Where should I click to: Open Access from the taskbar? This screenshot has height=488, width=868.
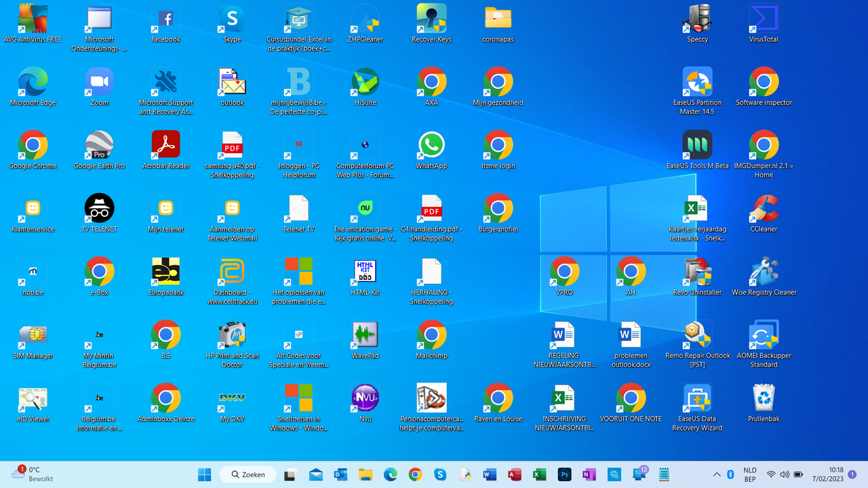[x=514, y=474]
